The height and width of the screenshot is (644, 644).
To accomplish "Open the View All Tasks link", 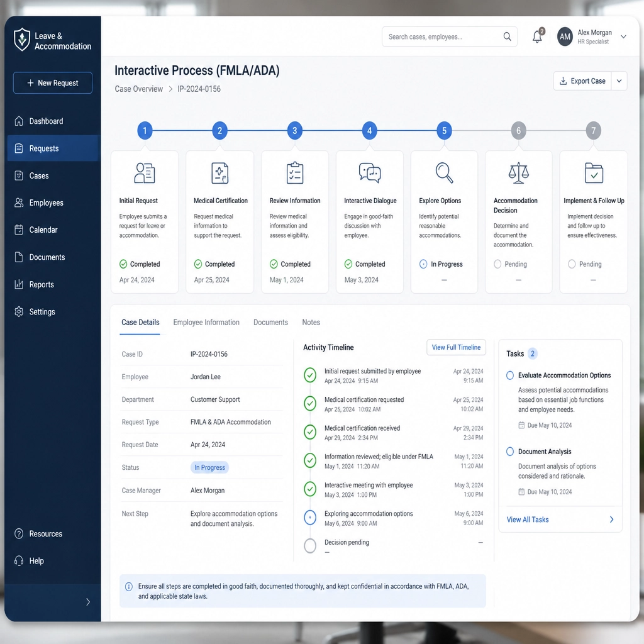I will click(x=528, y=519).
